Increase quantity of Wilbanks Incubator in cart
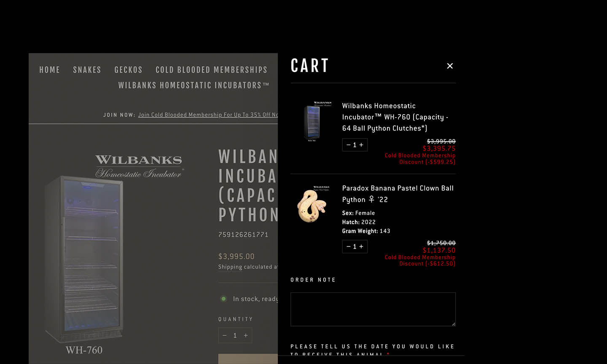 (361, 145)
